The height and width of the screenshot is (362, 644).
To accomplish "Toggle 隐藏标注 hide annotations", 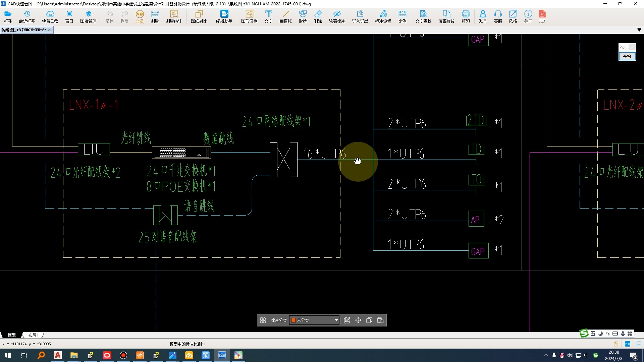I will (337, 16).
